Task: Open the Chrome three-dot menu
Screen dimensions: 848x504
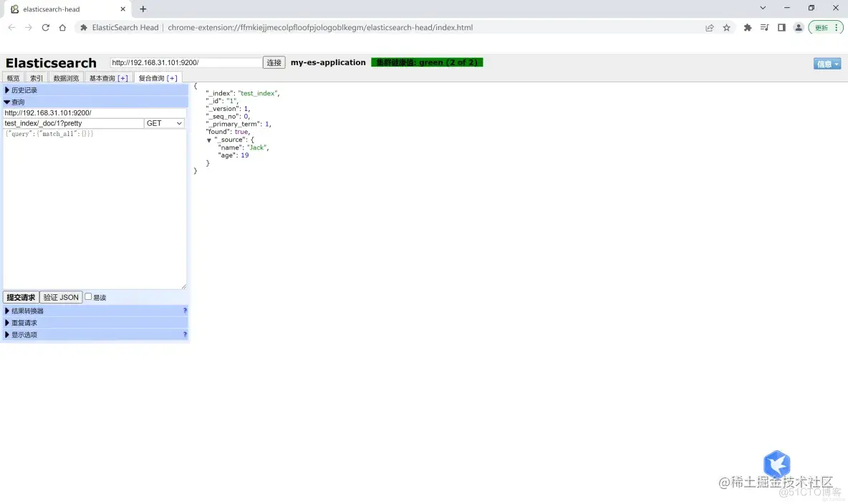Action: click(837, 28)
